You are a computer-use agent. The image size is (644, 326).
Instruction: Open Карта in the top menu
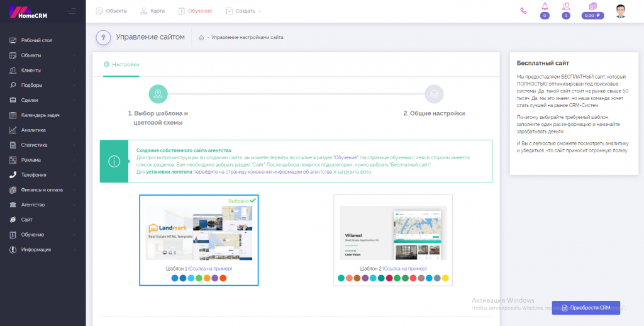click(x=153, y=11)
